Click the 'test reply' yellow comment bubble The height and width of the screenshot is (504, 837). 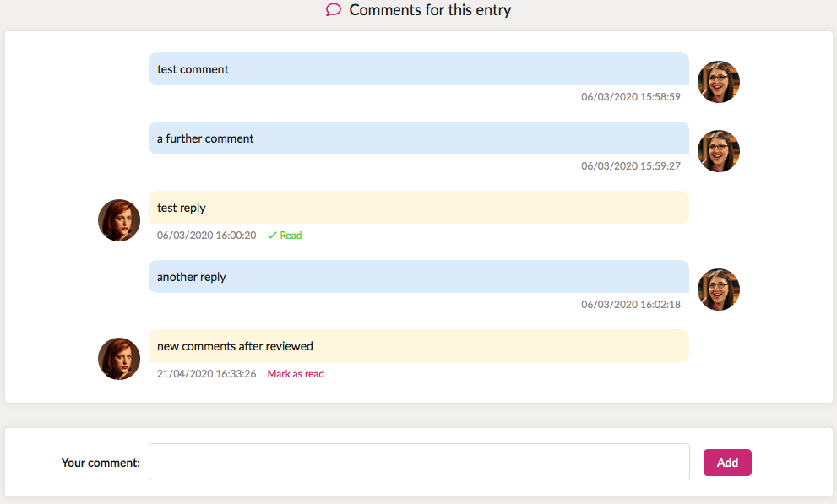419,208
